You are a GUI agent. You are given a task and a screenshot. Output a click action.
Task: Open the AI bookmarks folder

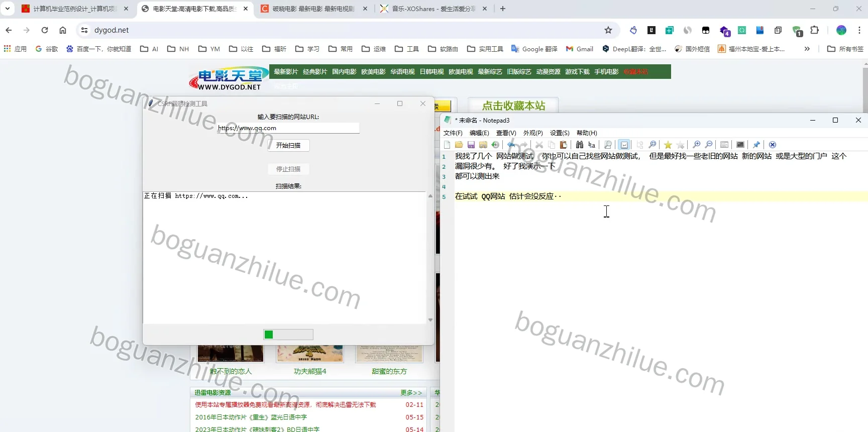149,49
